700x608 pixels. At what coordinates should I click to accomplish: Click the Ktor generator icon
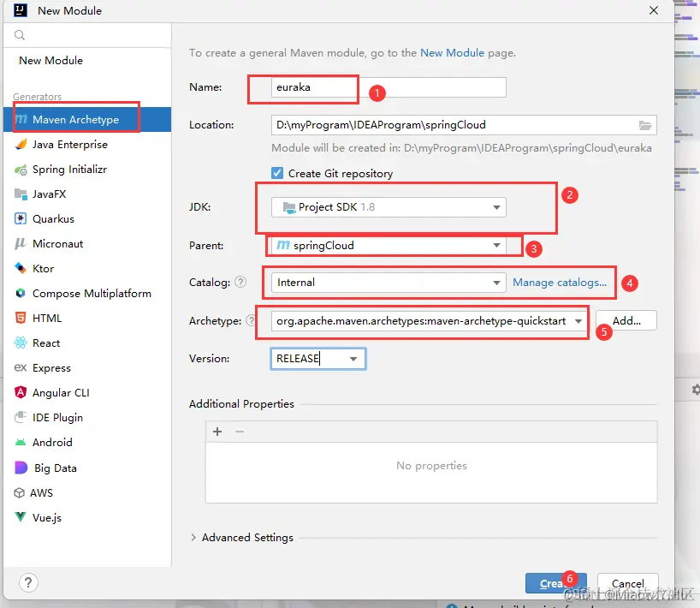(x=21, y=269)
